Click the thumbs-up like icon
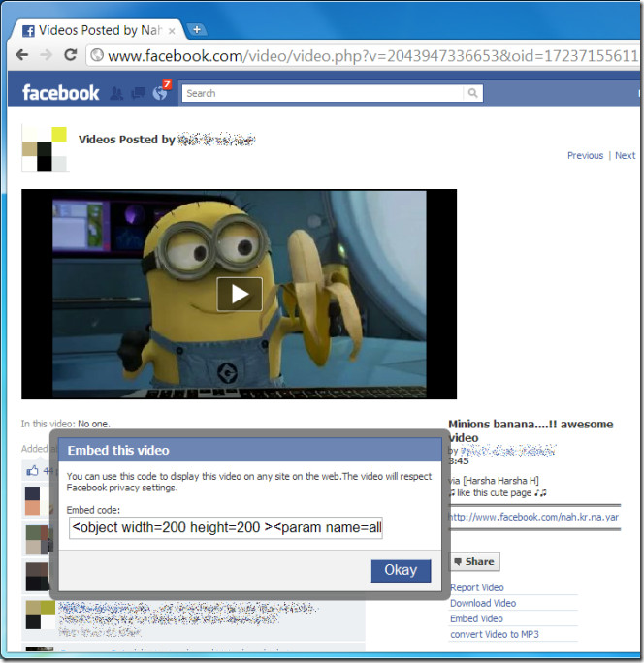Image resolution: width=644 pixels, height=663 pixels. [x=33, y=471]
